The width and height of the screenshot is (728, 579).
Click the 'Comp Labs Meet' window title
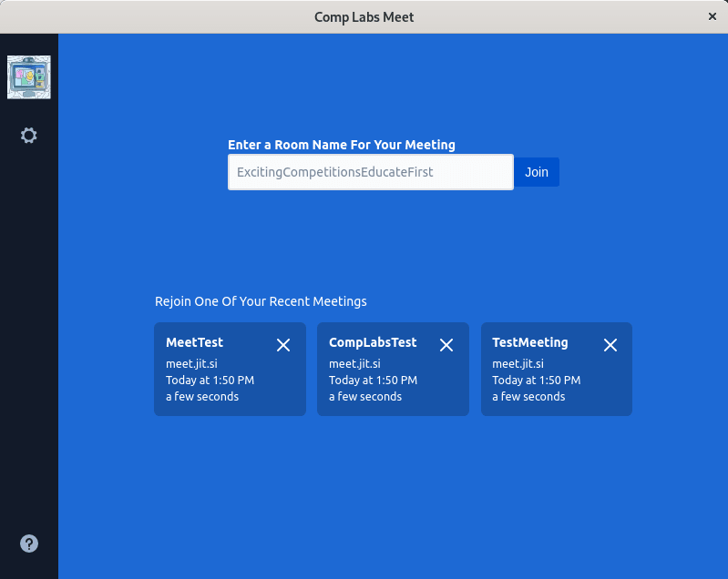click(x=364, y=17)
